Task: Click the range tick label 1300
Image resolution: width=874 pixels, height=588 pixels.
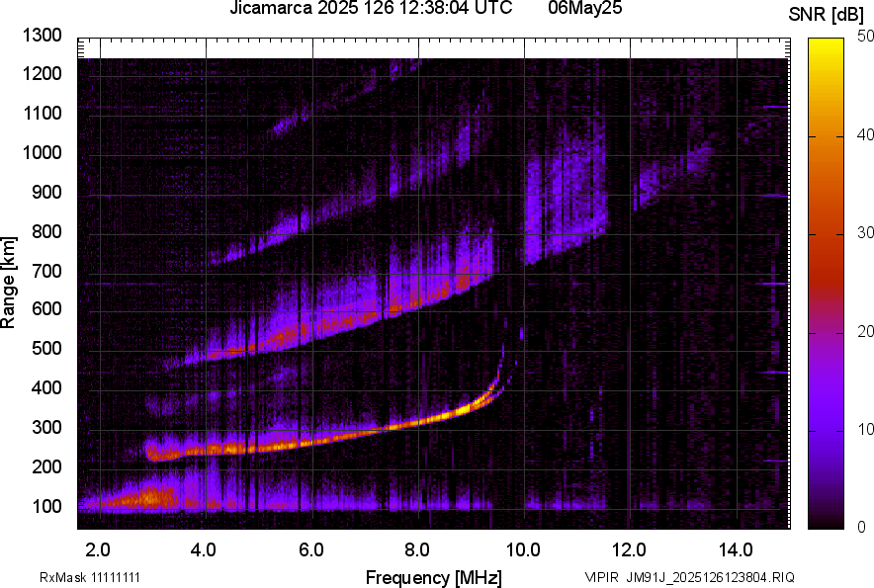Action: click(42, 36)
